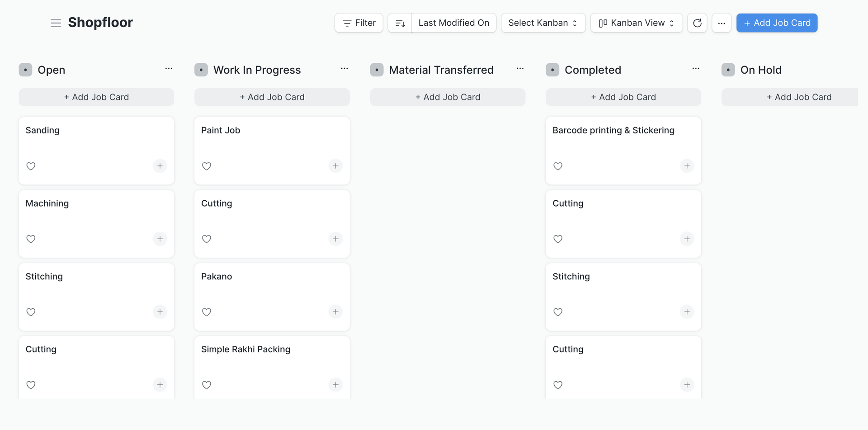868x430 pixels.
Task: Click the On Hold column color indicator
Action: (x=728, y=70)
